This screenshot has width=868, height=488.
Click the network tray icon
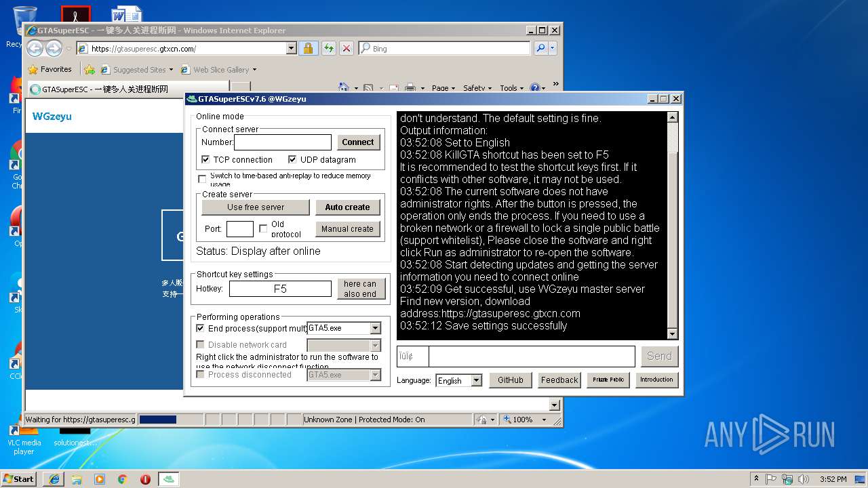pos(786,479)
